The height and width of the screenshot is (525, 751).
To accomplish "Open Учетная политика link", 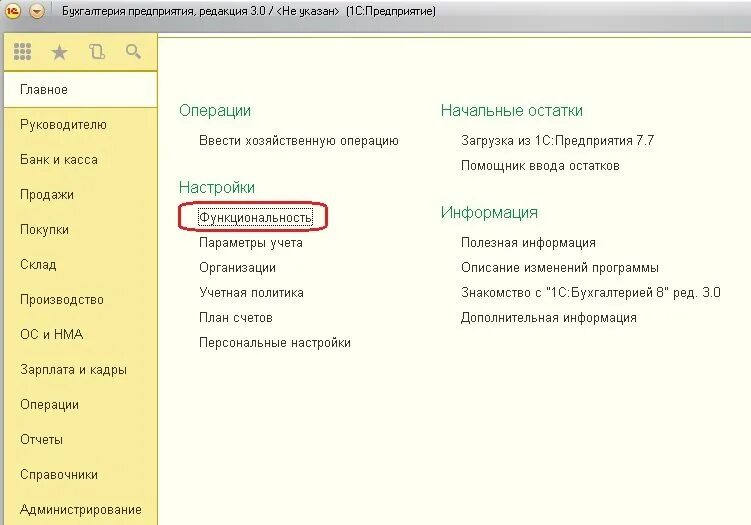I will tap(251, 293).
